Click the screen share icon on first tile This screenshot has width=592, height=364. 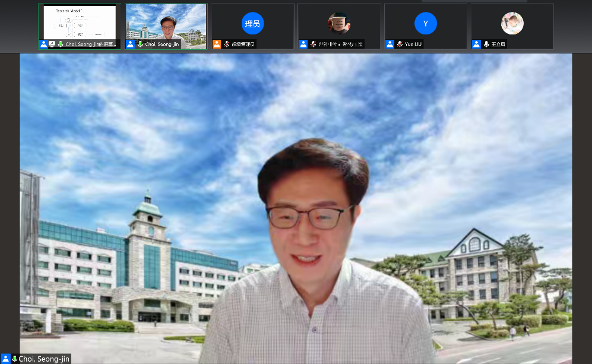click(x=52, y=45)
